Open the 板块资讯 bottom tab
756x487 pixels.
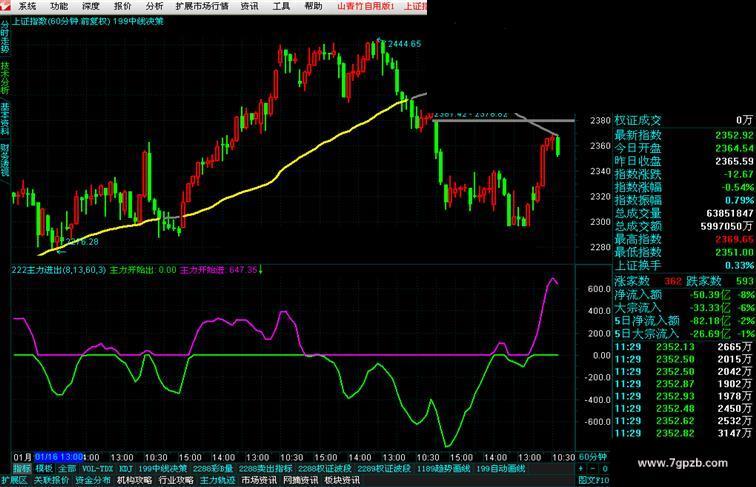point(342,480)
